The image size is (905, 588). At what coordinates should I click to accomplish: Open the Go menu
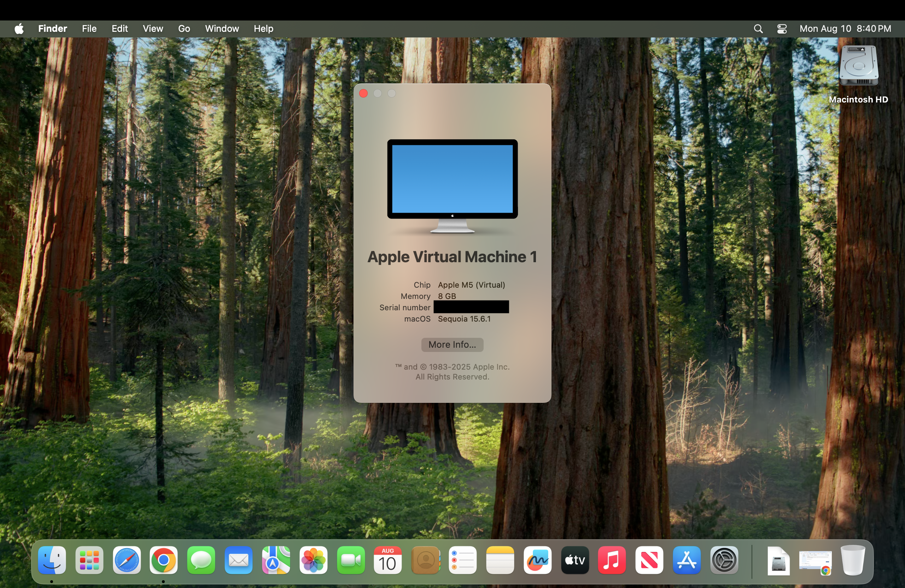(x=184, y=29)
